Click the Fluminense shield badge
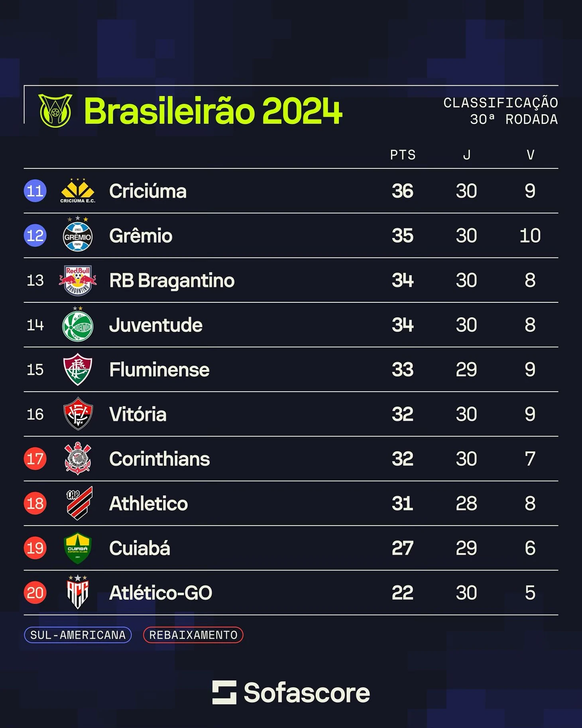 (78, 369)
